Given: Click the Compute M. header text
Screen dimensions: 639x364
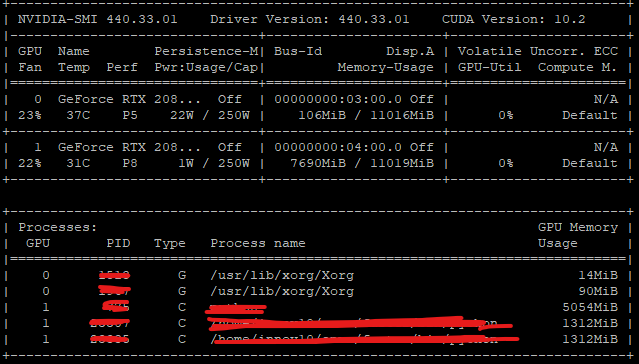Looking at the screenshot, I should point(577,68).
